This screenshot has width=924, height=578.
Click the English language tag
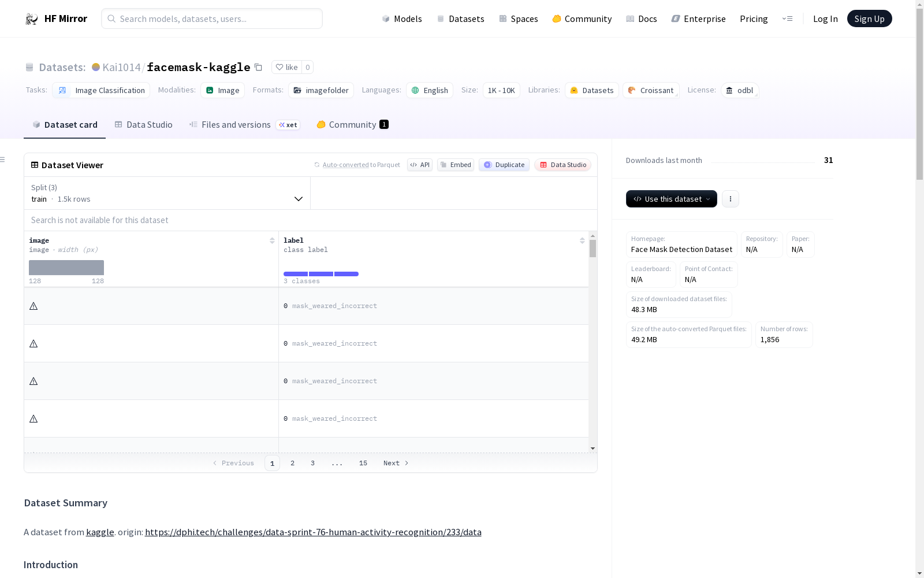[430, 90]
